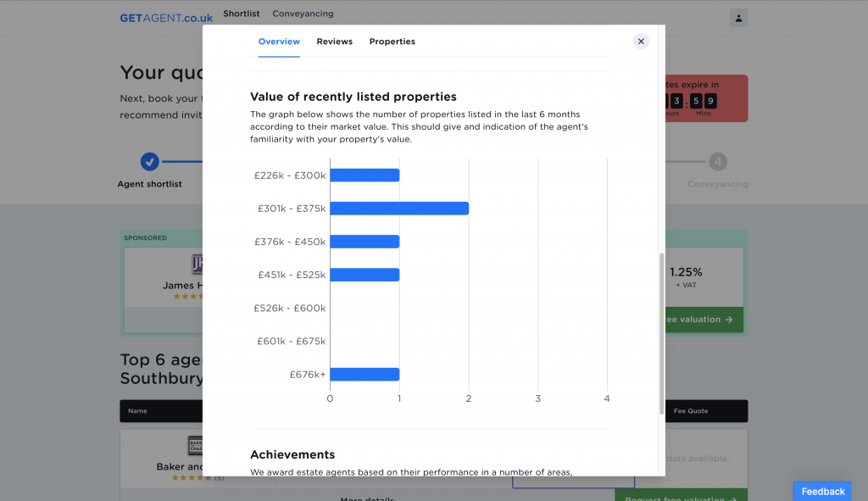Click the Baker and Chase agent logo
Viewport: 868px width, 501px height.
coord(194,446)
